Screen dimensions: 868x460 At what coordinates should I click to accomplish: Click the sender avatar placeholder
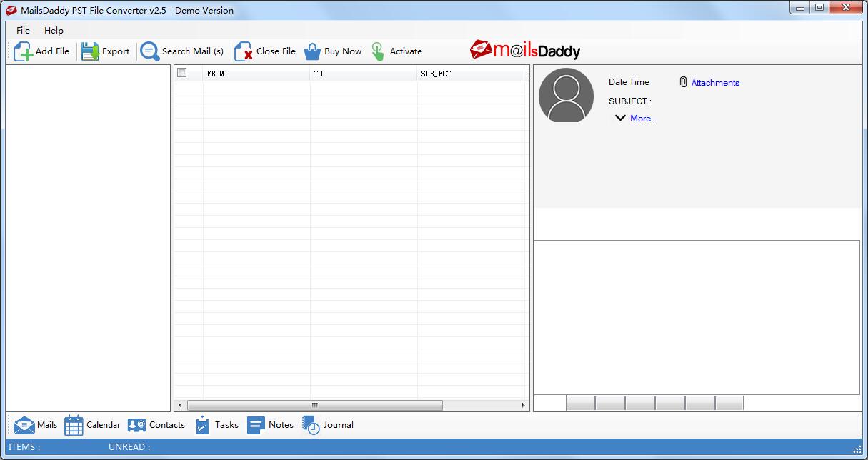click(566, 96)
